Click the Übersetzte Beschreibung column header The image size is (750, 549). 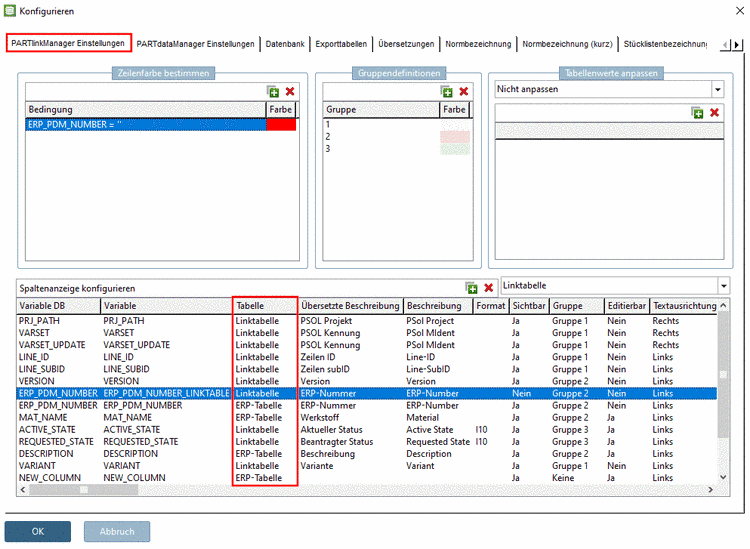[351, 306]
